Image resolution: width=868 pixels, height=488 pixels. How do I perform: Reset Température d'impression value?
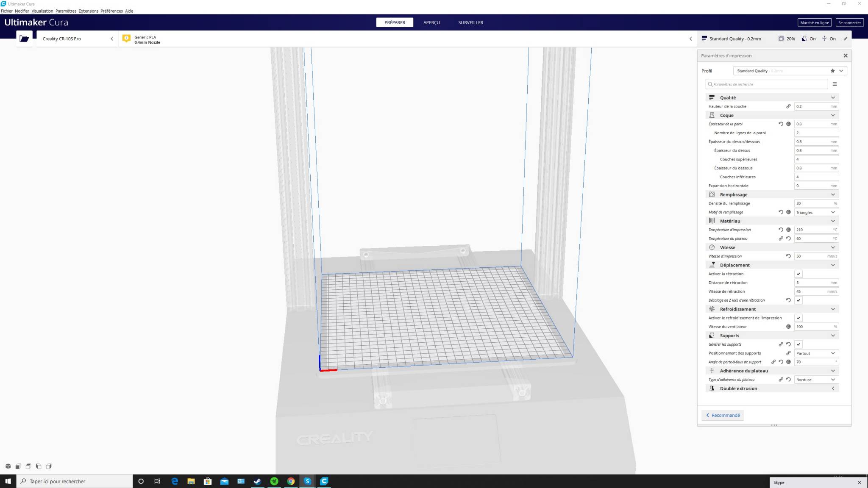pyautogui.click(x=781, y=230)
